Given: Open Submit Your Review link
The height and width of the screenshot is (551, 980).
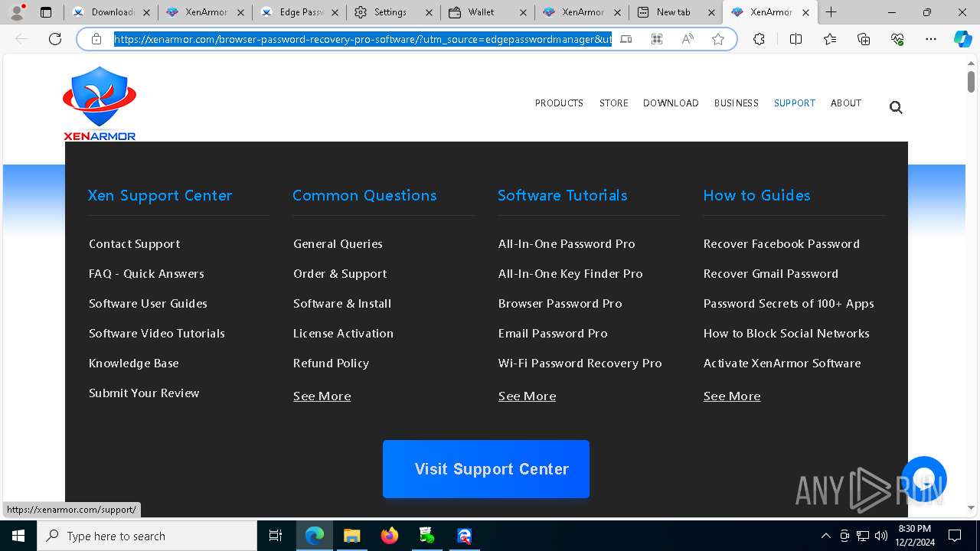Looking at the screenshot, I should click(x=144, y=393).
